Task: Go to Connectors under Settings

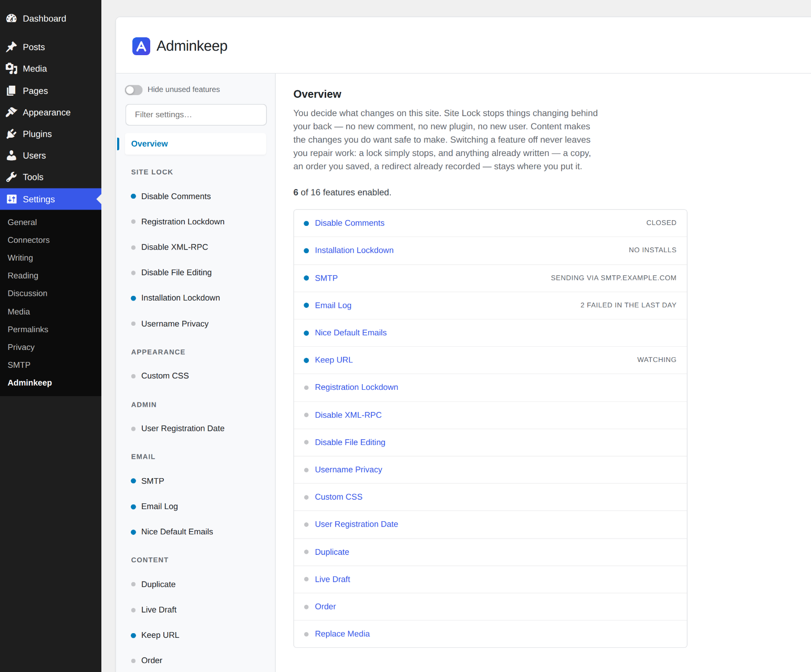Action: 28,240
